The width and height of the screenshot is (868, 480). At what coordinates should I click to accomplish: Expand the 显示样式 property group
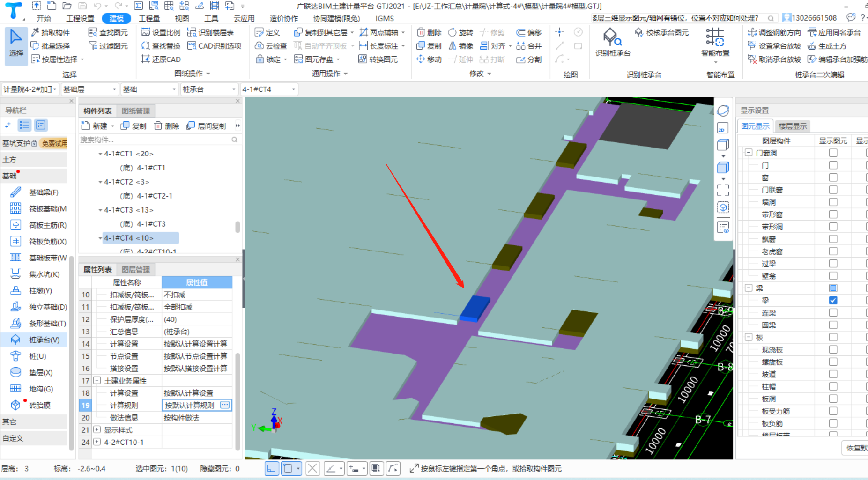click(x=97, y=429)
